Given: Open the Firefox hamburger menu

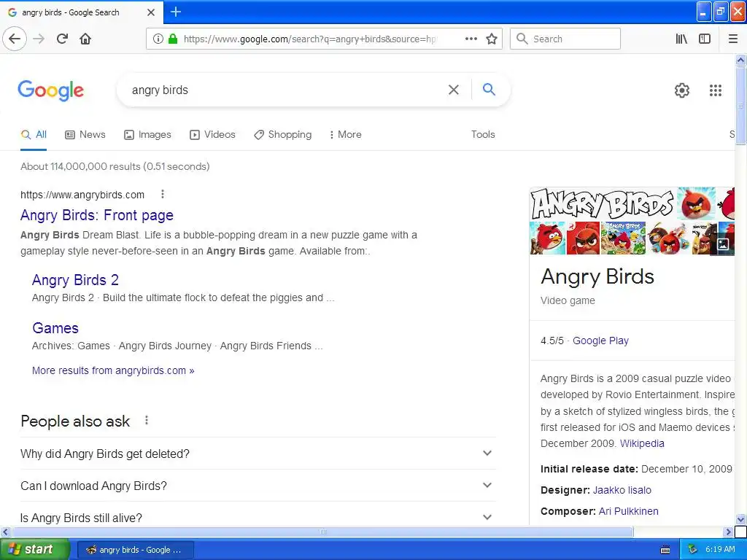Looking at the screenshot, I should pyautogui.click(x=733, y=39).
